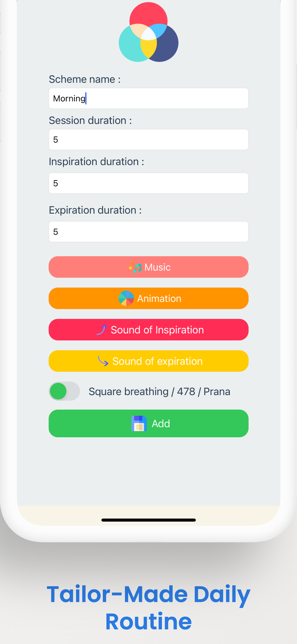Click the Expiration duration input box

(x=148, y=231)
